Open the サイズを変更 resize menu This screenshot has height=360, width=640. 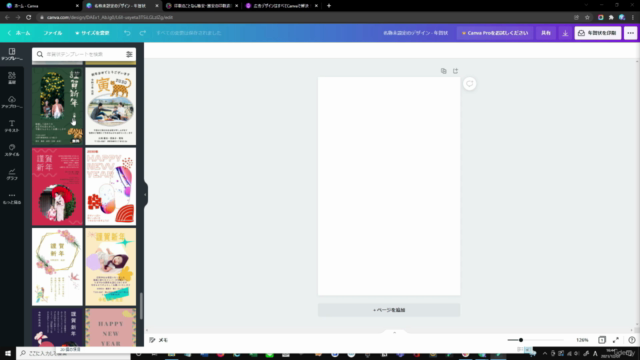click(x=92, y=33)
